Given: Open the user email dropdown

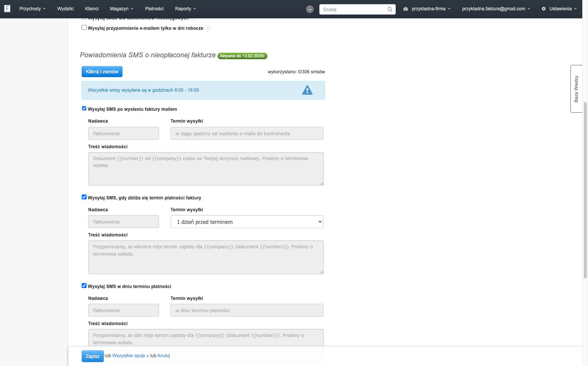Looking at the screenshot, I should (x=496, y=9).
